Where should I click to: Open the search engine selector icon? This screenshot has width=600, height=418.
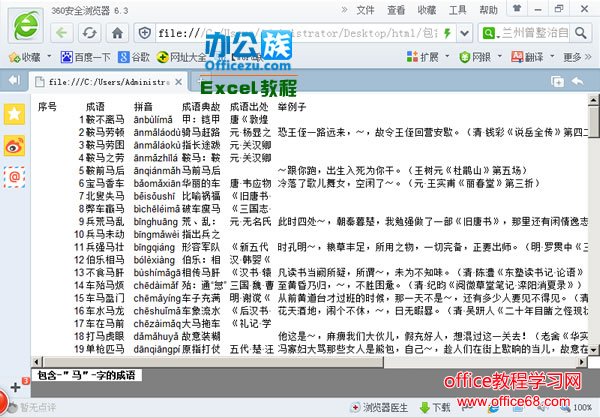pos(489,33)
